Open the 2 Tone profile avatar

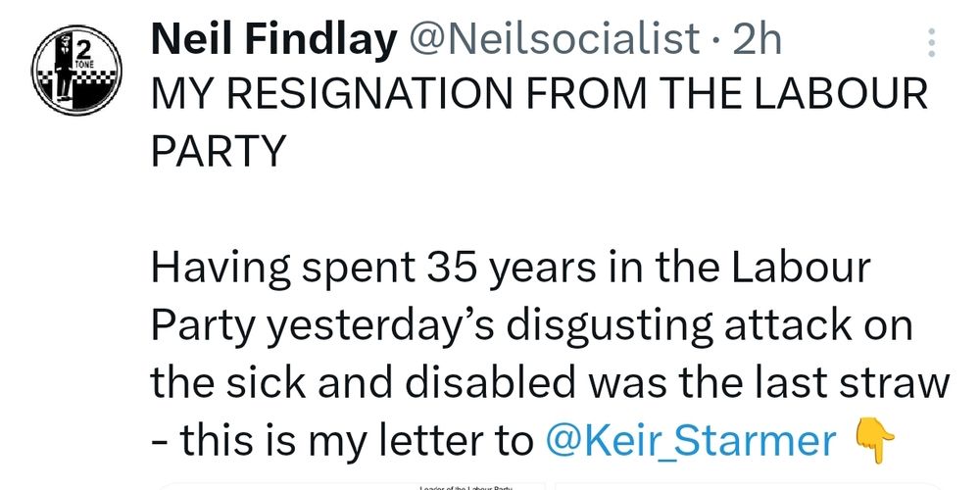(76, 70)
